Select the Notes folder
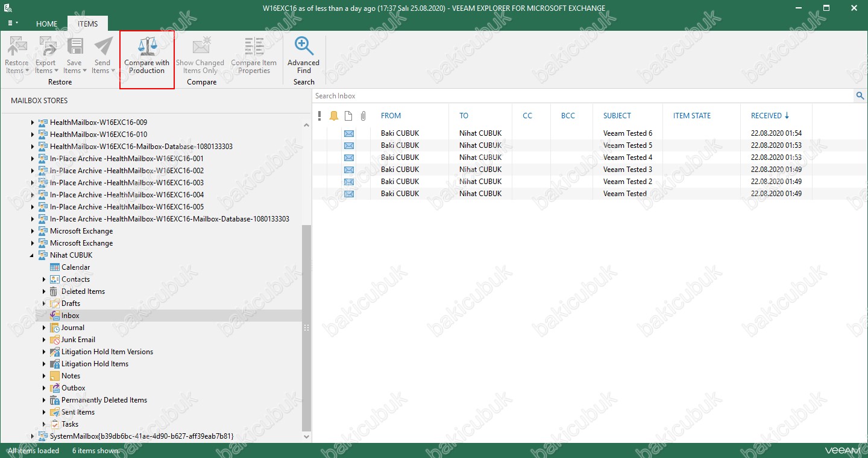Image resolution: width=868 pixels, height=458 pixels. coord(71,376)
